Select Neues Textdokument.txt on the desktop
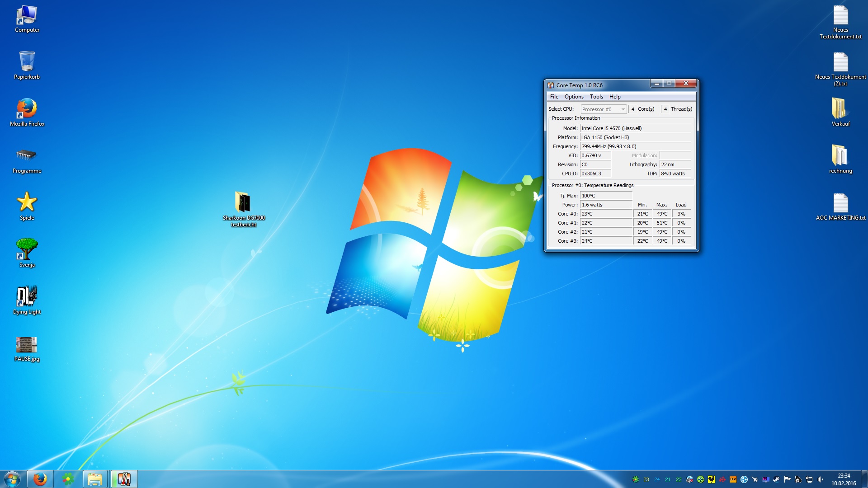This screenshot has height=488, width=868. (840, 22)
